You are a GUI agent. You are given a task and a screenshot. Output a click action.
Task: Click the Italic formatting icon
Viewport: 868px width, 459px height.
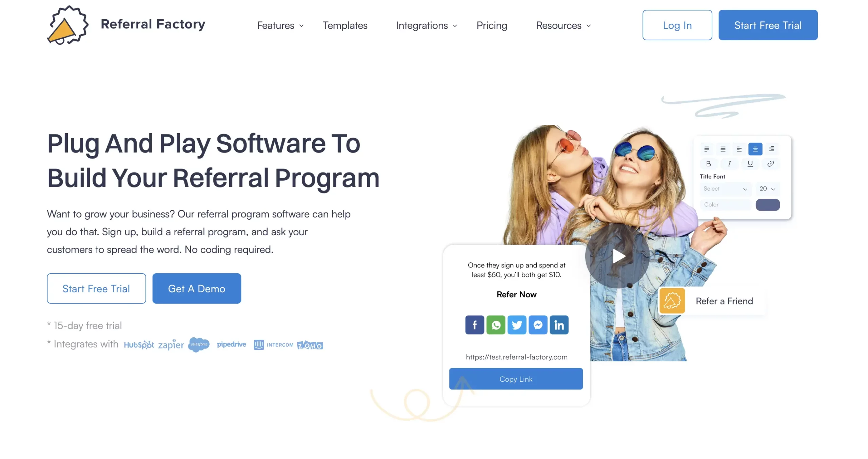click(x=729, y=165)
